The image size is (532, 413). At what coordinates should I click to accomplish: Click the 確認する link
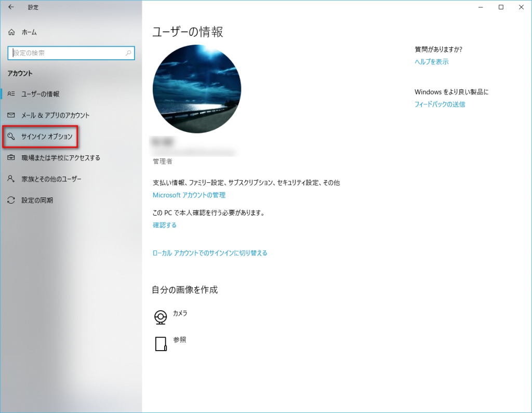(164, 225)
